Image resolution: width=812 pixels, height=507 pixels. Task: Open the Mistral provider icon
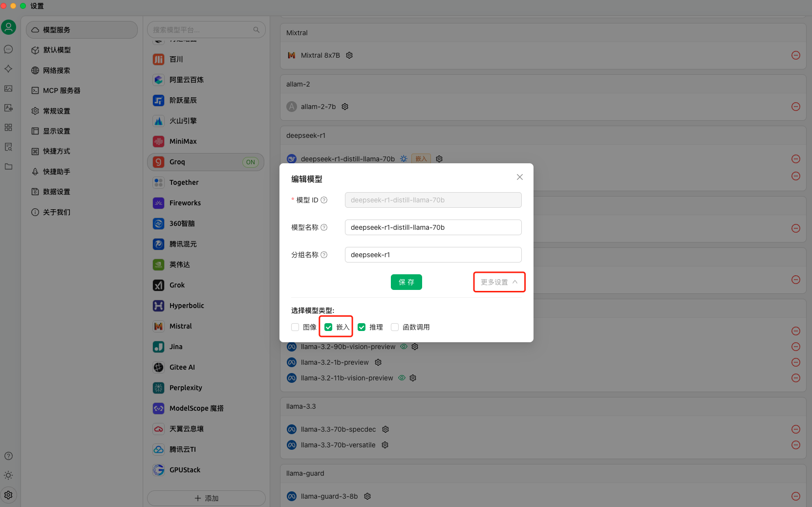(x=158, y=326)
